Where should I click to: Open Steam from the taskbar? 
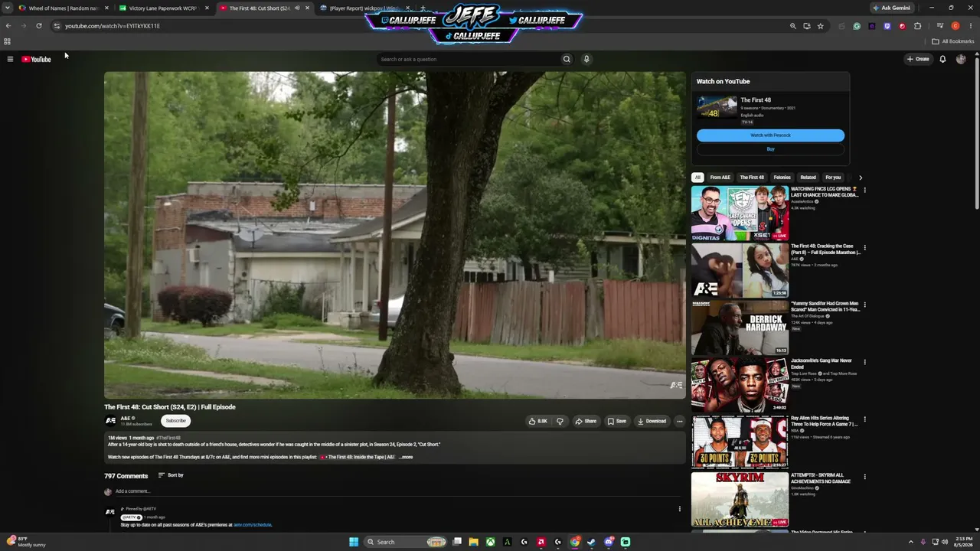coord(592,542)
